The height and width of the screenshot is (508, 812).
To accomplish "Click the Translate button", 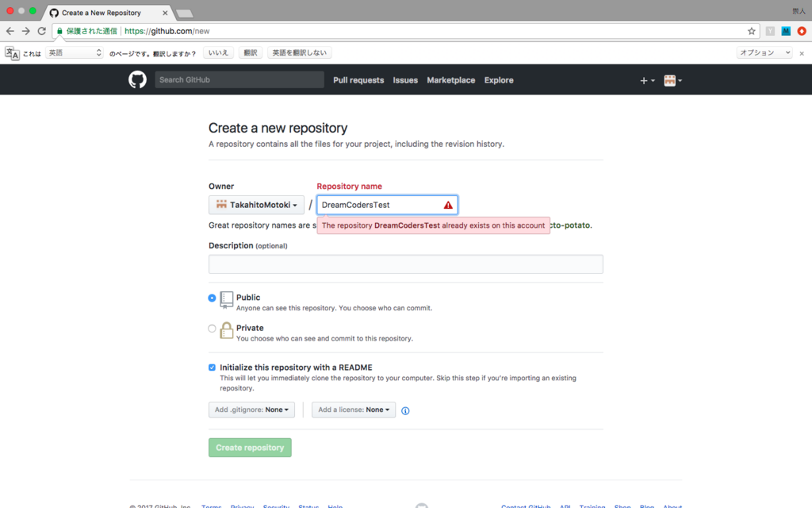I will point(251,53).
